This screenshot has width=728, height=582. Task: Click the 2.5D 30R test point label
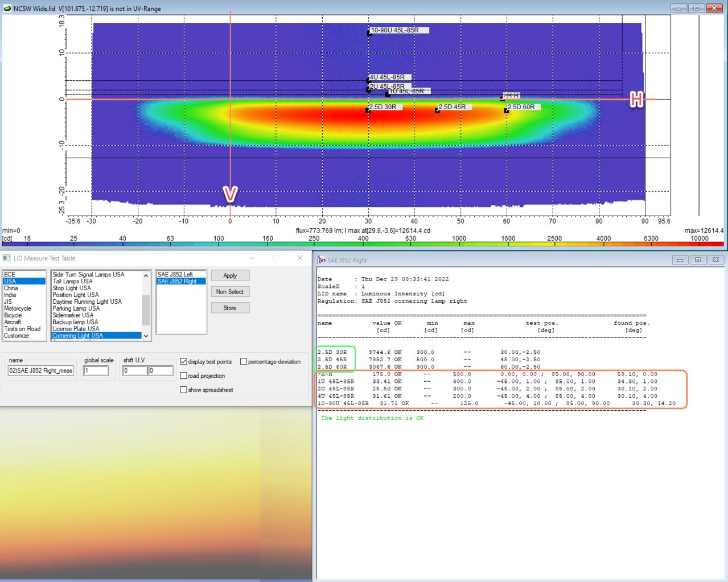(x=385, y=107)
